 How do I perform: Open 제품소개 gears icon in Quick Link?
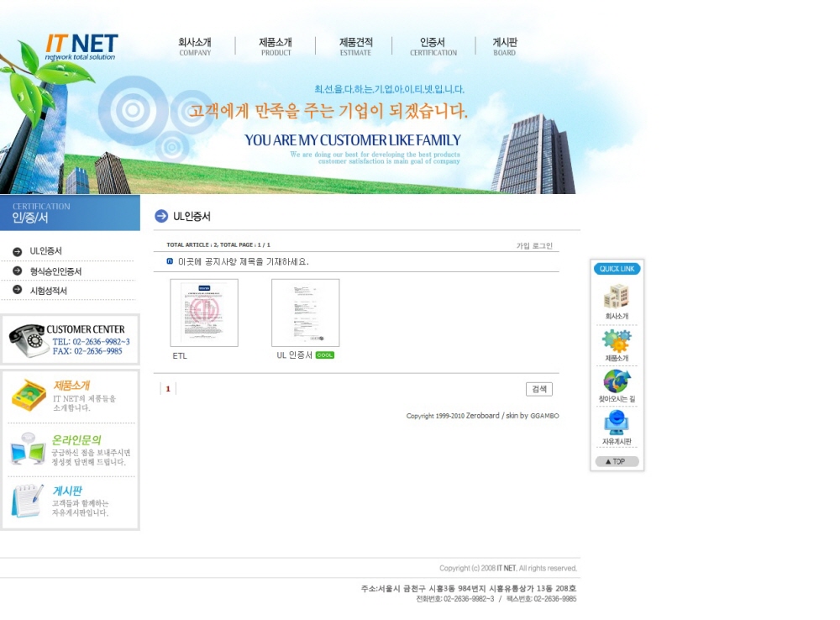point(617,340)
